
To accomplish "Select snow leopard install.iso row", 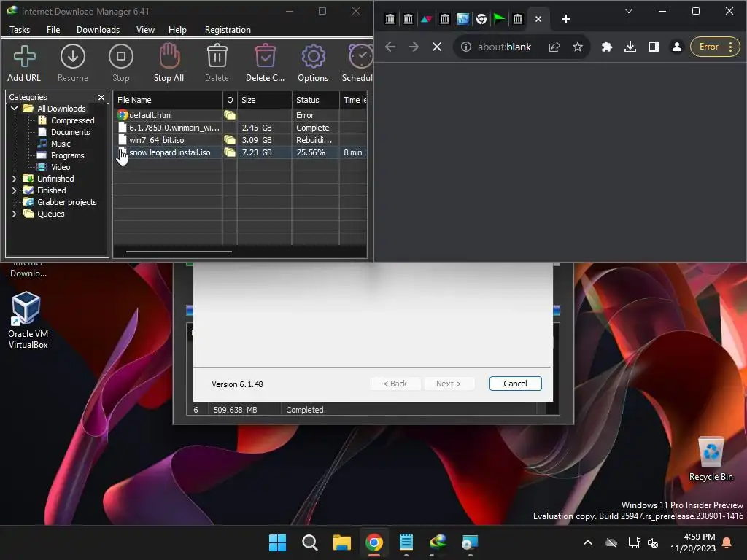I will [240, 152].
